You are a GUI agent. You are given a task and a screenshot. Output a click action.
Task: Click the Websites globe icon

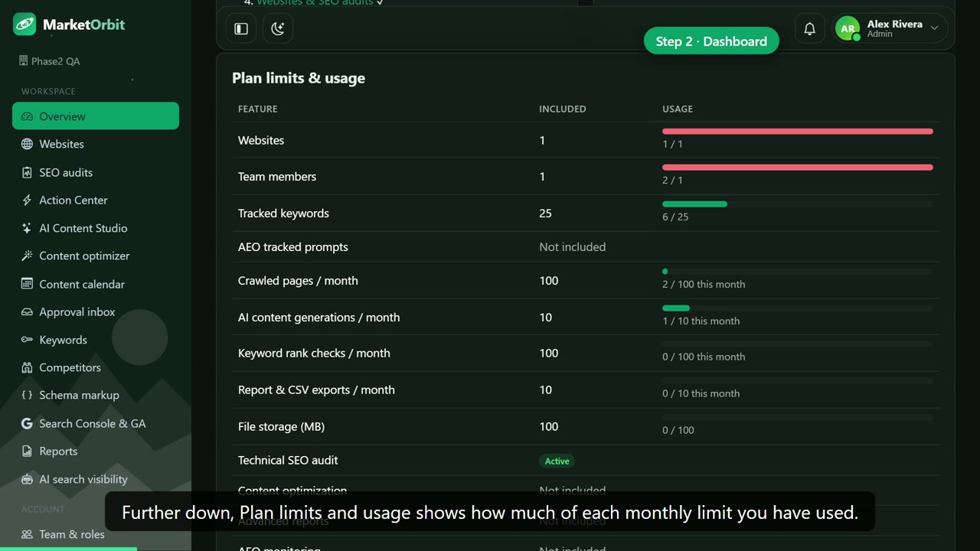[x=28, y=144]
